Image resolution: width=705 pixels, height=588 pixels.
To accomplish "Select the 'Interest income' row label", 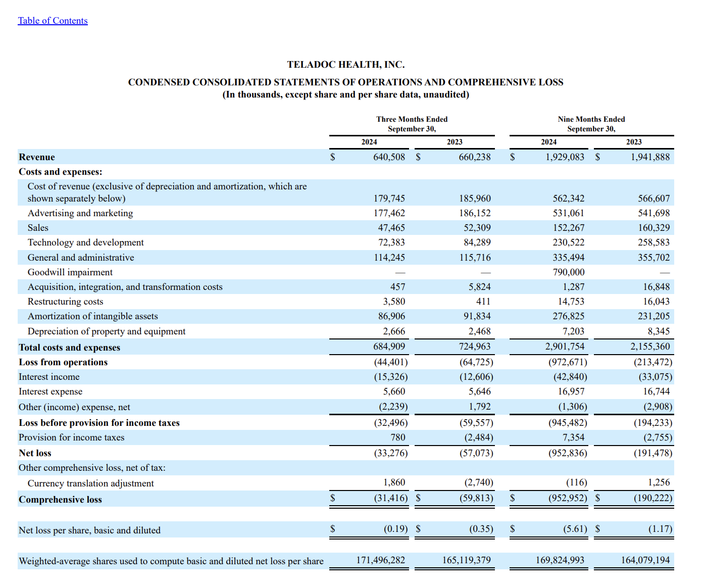I will 49,377.
